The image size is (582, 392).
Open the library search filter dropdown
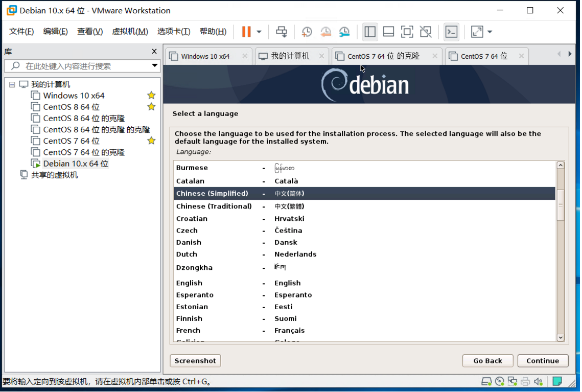[154, 65]
